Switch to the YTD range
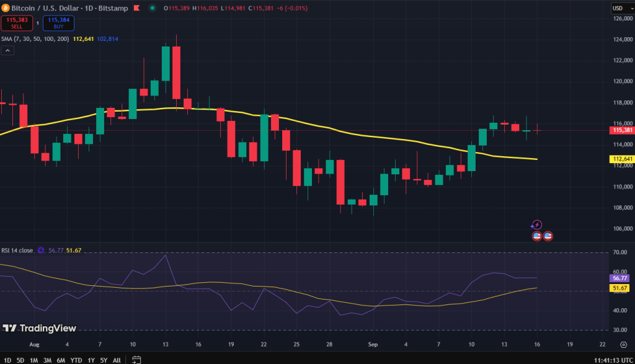Viewport: 635px width, 364px height. tap(76, 360)
